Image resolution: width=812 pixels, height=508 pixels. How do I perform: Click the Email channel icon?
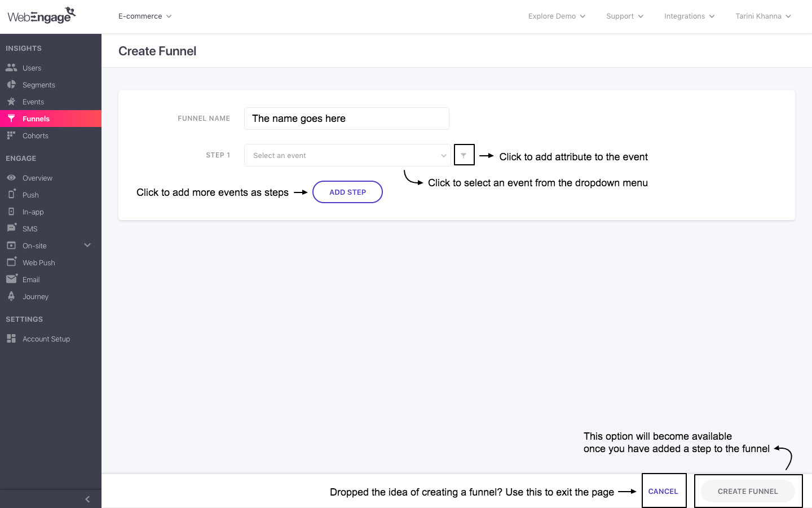coord(12,279)
